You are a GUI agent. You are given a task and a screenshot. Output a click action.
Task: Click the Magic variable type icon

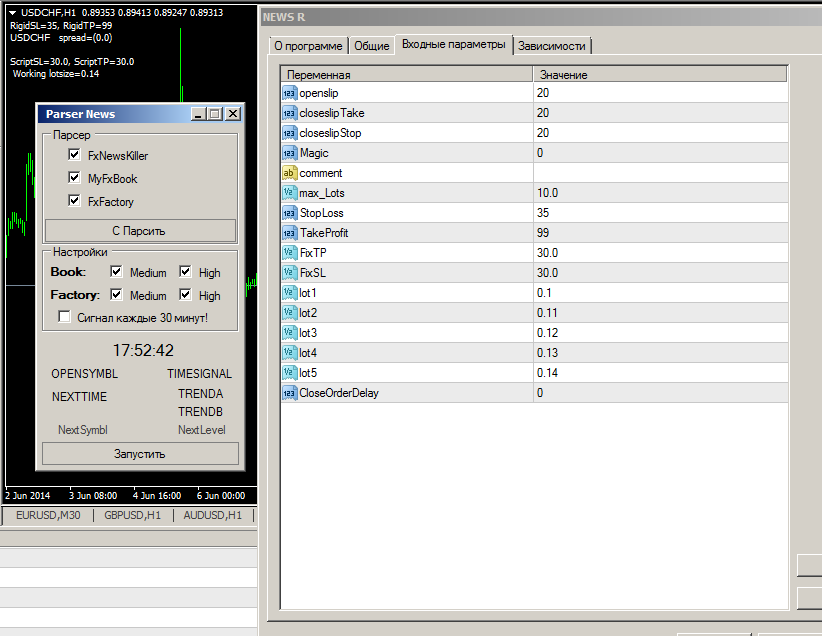[289, 153]
